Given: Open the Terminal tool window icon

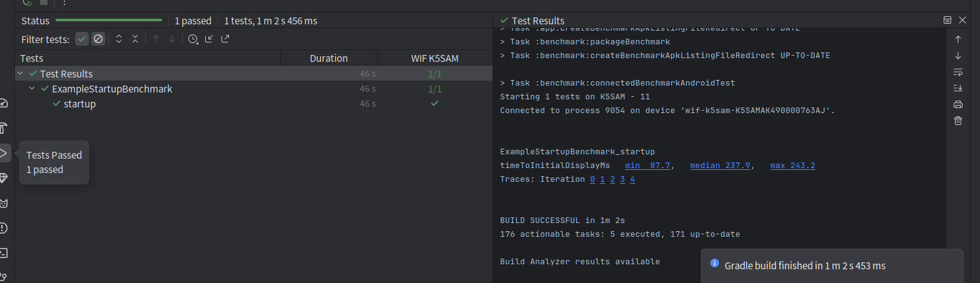Looking at the screenshot, I should 3,253.
